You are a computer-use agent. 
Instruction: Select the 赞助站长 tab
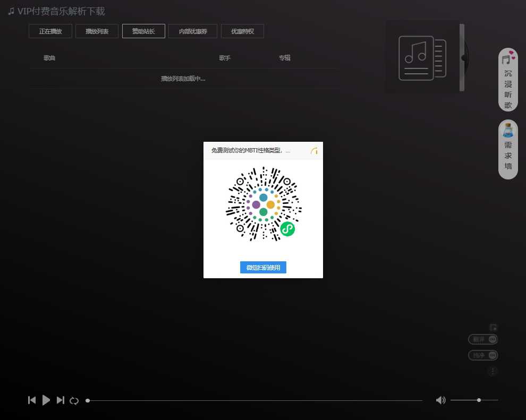tap(143, 31)
